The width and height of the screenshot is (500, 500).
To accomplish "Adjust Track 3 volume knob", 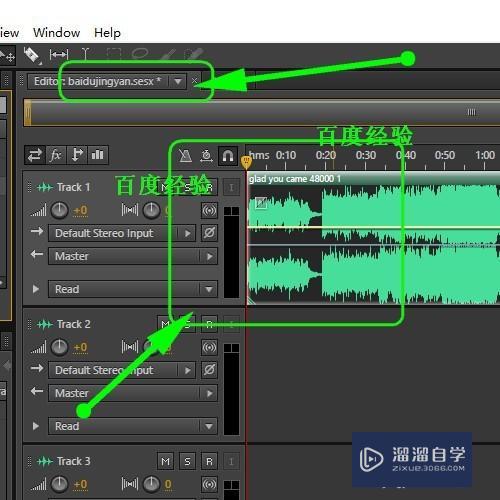I will (x=59, y=484).
